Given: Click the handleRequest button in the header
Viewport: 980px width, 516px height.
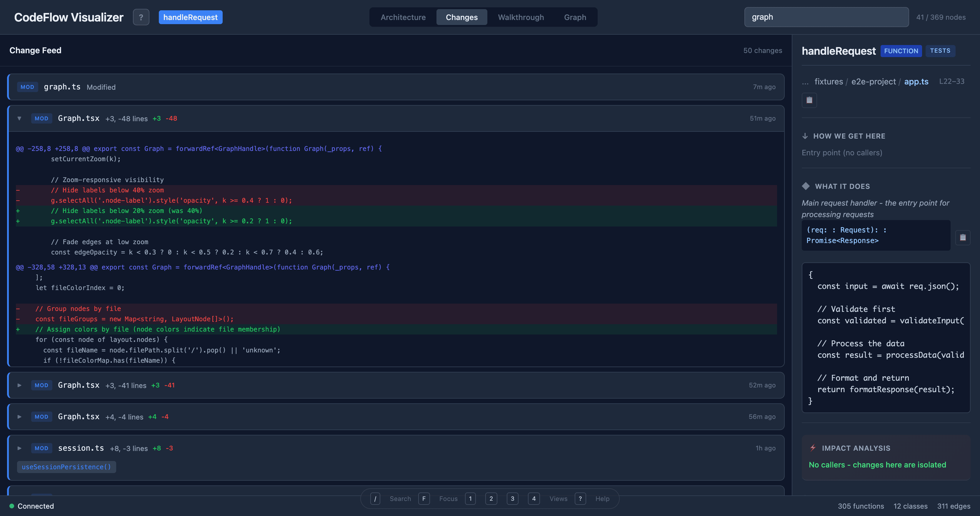Looking at the screenshot, I should [x=191, y=17].
